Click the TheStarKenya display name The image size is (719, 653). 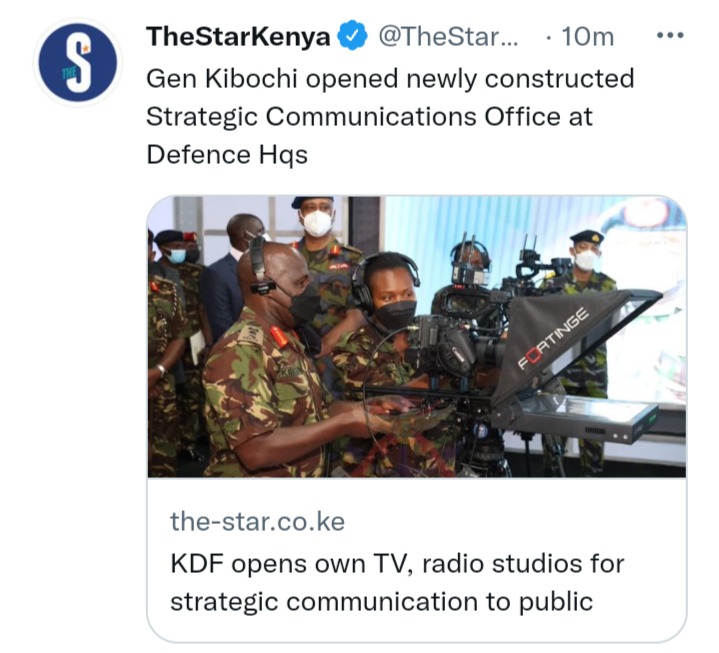pyautogui.click(x=238, y=36)
